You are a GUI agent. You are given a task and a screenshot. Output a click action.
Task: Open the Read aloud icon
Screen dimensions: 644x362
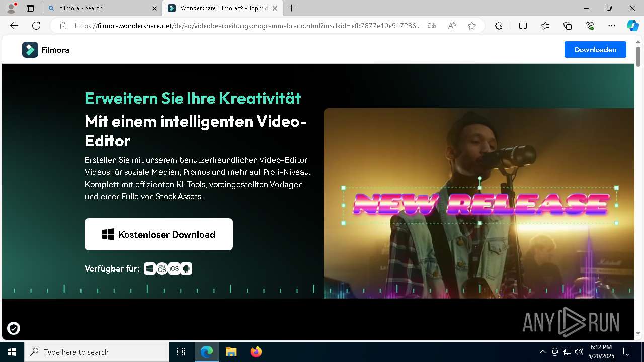point(452,26)
